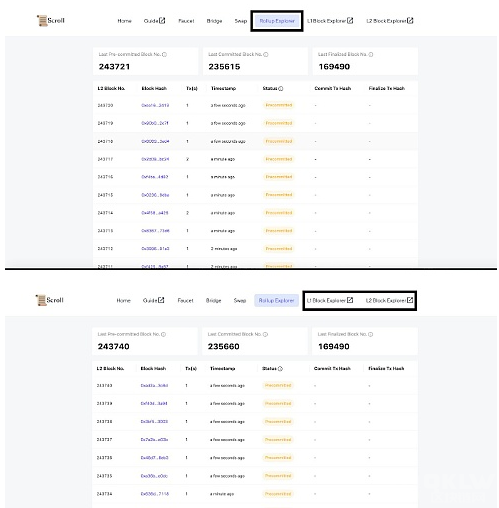
Task: Open the black-boxed L1 Block Explorer link
Action: [x=330, y=300]
